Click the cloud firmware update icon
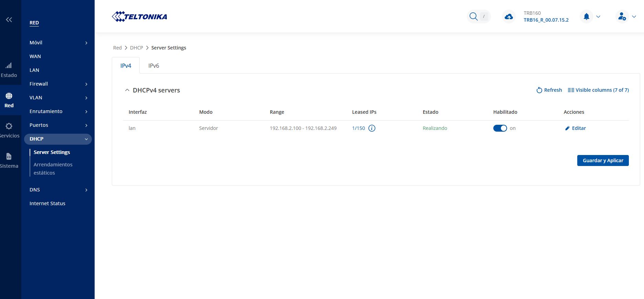Viewport: 644px width, 299px height. [x=508, y=16]
